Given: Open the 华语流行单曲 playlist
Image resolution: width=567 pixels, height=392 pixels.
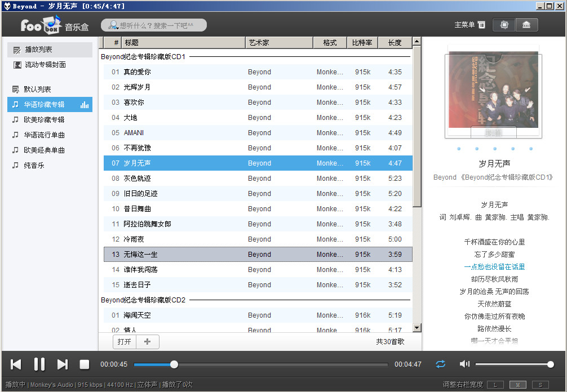Looking at the screenshot, I should (x=50, y=135).
